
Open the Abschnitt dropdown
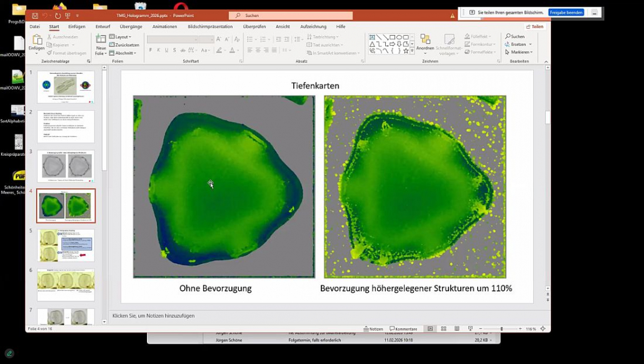click(124, 53)
